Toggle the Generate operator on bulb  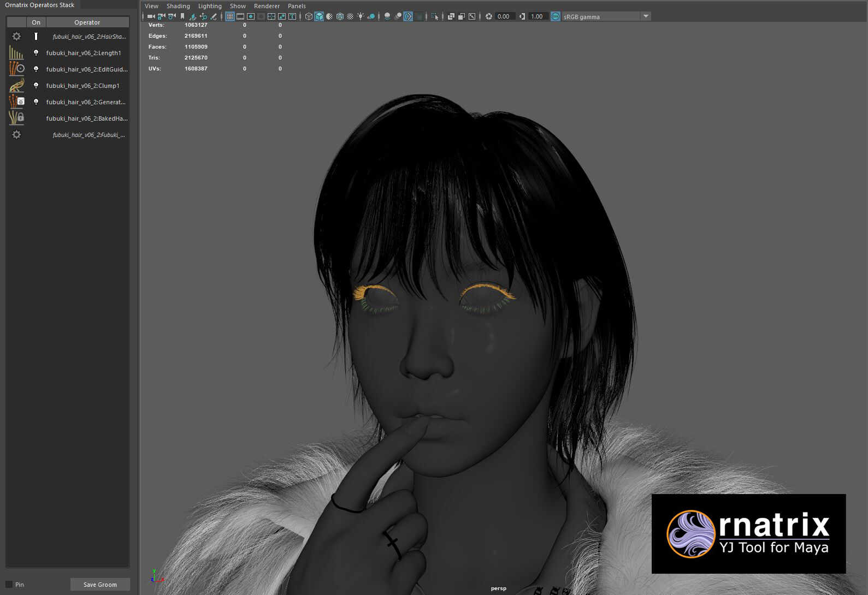tap(36, 102)
